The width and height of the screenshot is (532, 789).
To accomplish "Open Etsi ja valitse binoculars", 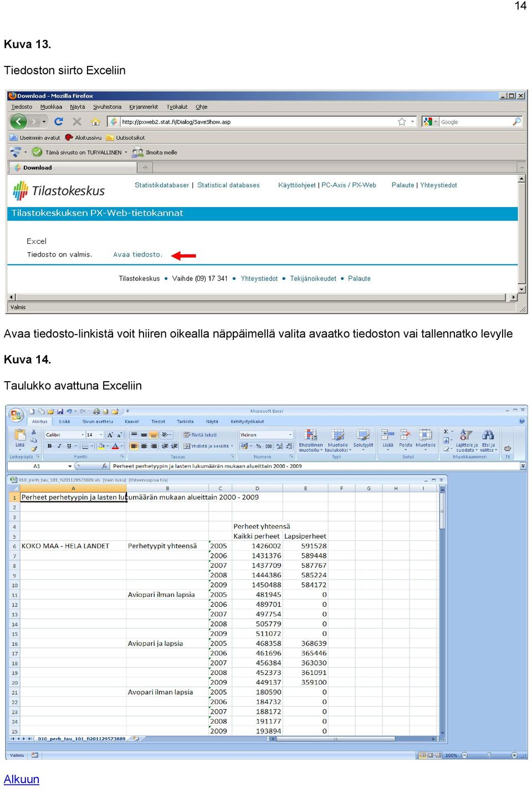I will [x=488, y=440].
